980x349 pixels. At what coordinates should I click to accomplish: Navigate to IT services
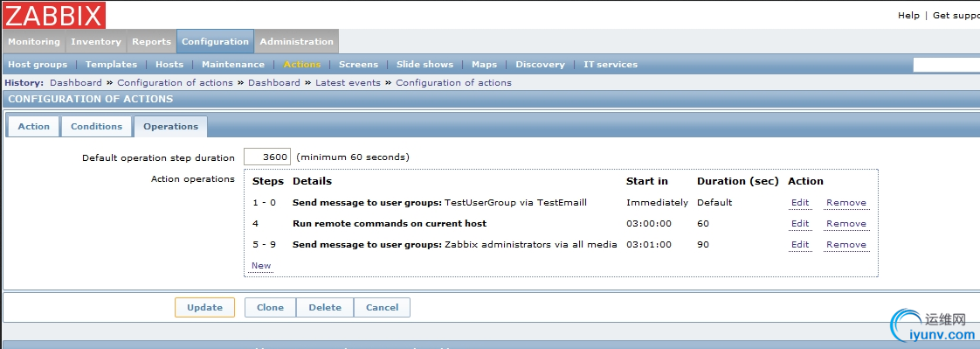click(x=611, y=65)
